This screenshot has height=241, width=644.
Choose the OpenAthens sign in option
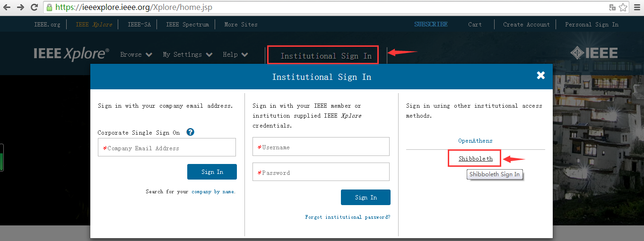coord(475,141)
